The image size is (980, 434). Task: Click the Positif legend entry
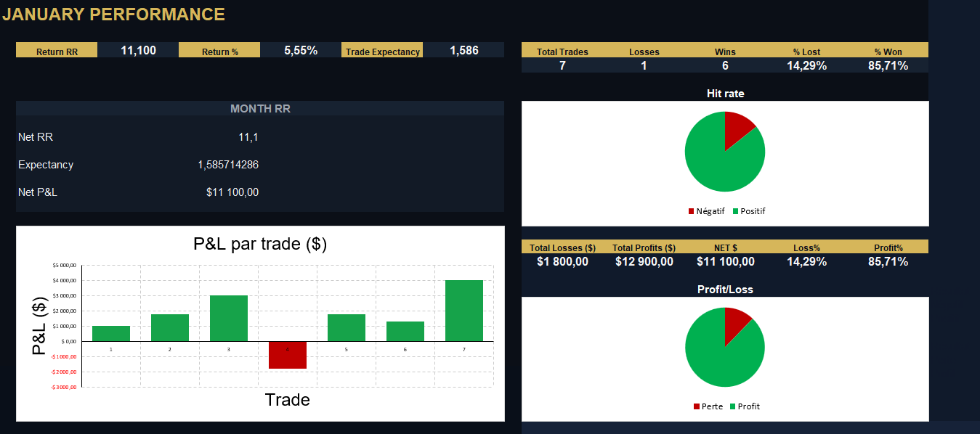749,211
